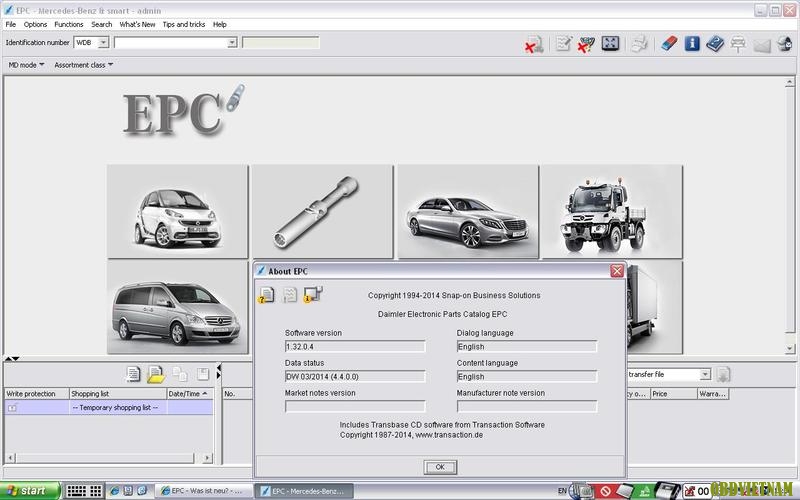The image size is (800, 500).
Task: Click the system info monitor icon in About EPC
Action: (312, 294)
